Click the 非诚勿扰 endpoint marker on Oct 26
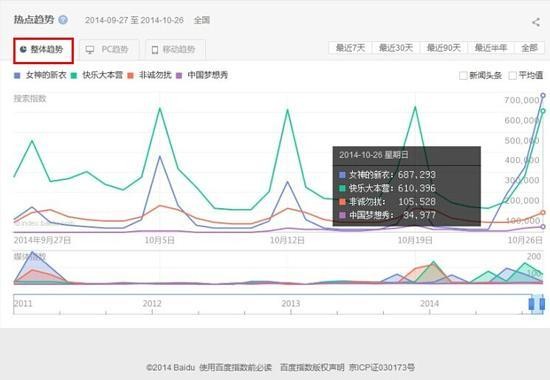The image size is (550, 380). click(x=543, y=213)
